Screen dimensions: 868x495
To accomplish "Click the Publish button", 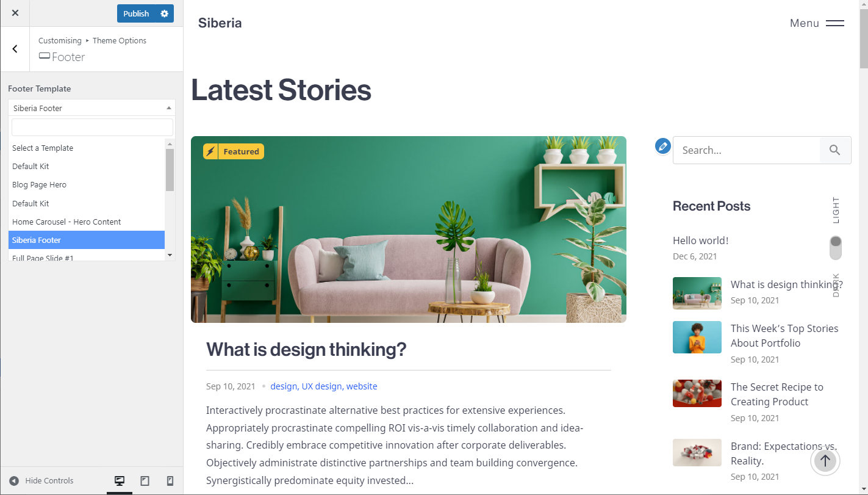I will click(x=136, y=13).
